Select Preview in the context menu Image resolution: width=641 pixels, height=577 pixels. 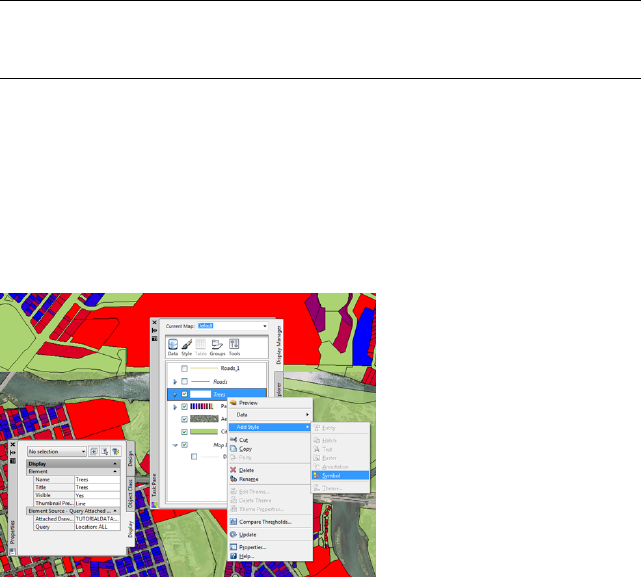[x=270, y=403]
